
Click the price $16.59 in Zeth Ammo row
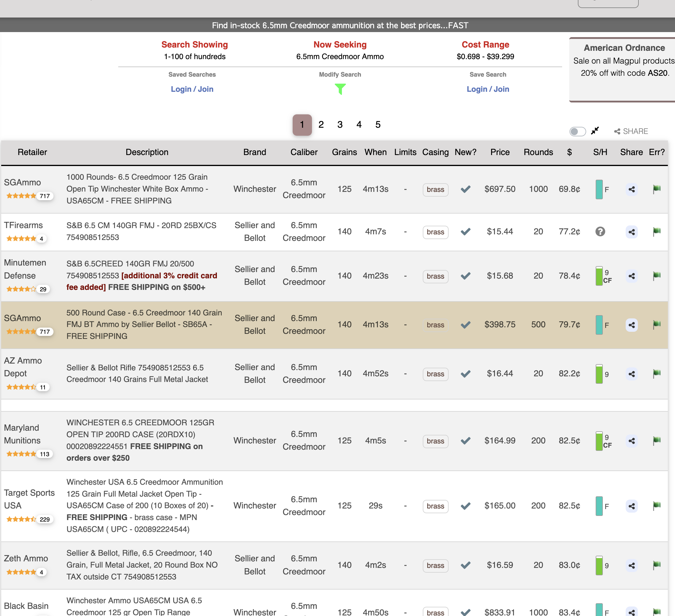(x=500, y=565)
